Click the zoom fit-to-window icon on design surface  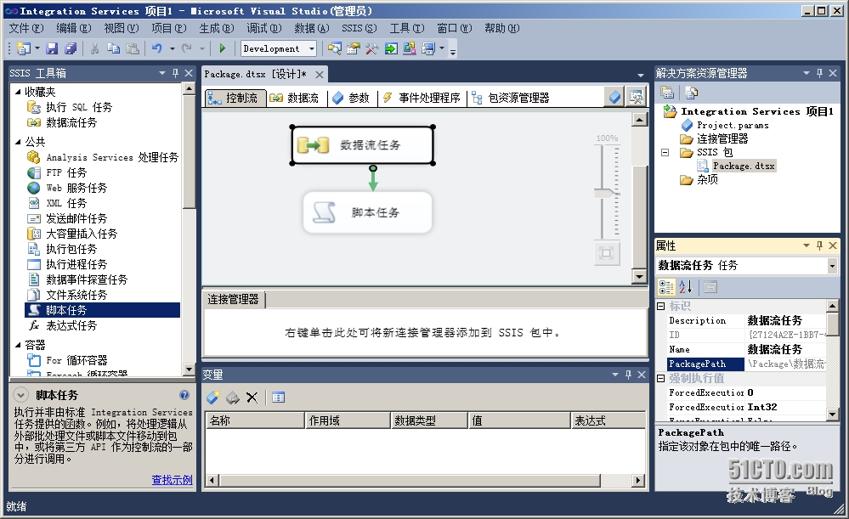click(x=606, y=253)
